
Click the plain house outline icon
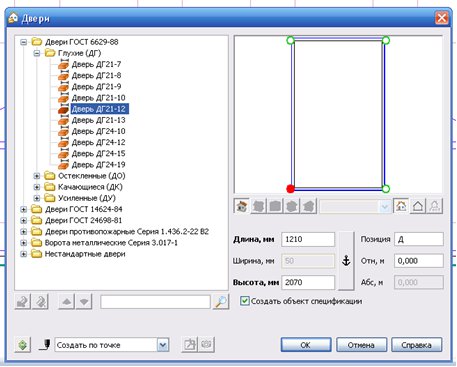(418, 206)
